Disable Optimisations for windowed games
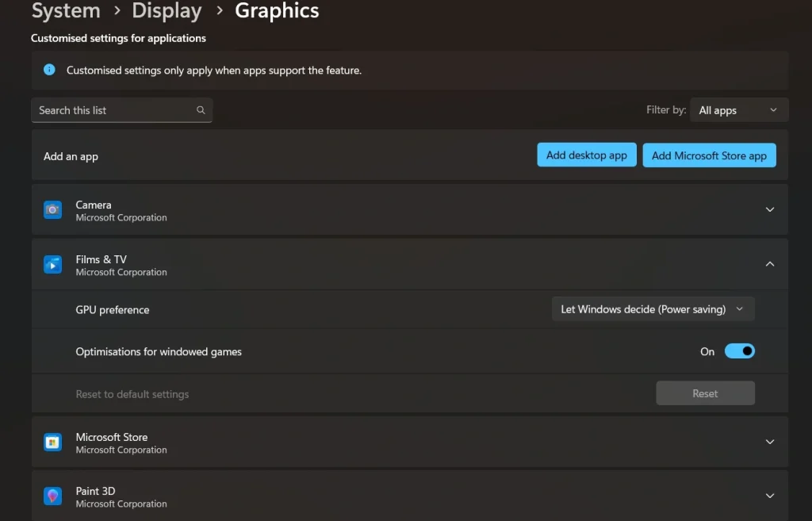Screen dimensions: 812x521 tap(740, 351)
